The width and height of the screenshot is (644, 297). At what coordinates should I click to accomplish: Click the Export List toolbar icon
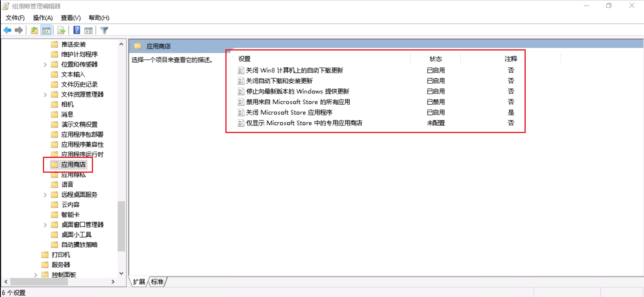[x=61, y=30]
